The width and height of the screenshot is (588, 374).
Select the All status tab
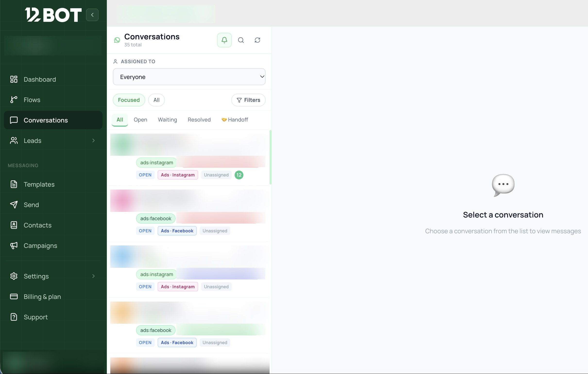pos(120,120)
